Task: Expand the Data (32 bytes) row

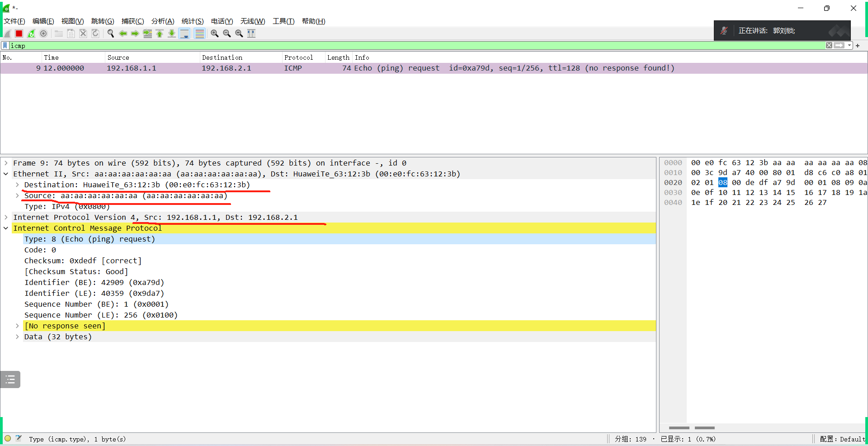Action: pyautogui.click(x=17, y=337)
